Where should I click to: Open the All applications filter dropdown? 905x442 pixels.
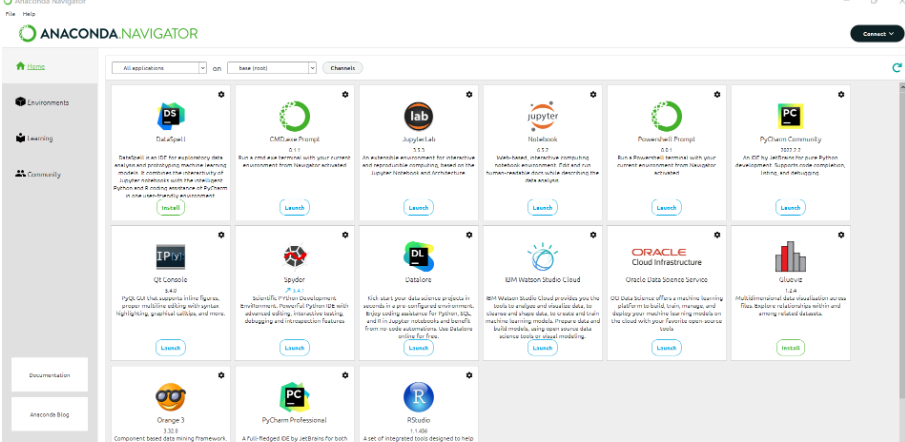point(159,68)
